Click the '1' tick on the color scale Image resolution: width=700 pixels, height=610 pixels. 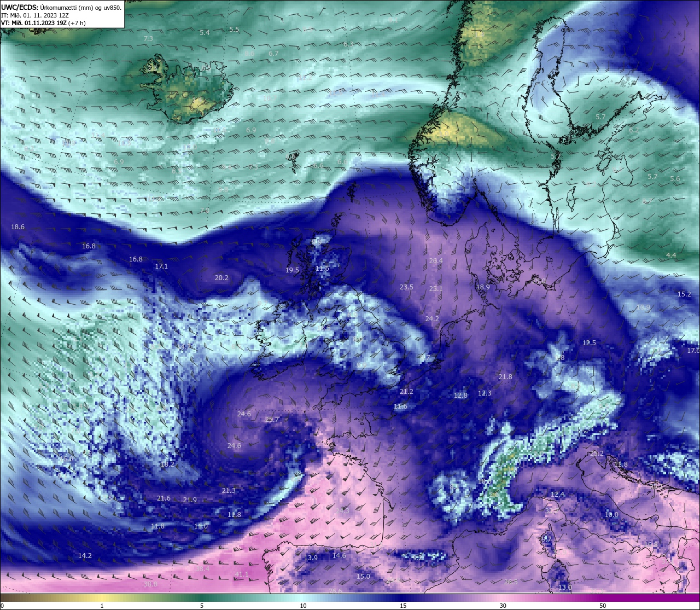[102, 606]
